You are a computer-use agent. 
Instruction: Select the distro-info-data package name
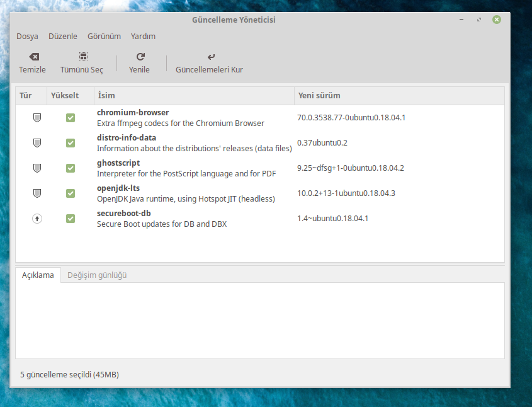(126, 137)
